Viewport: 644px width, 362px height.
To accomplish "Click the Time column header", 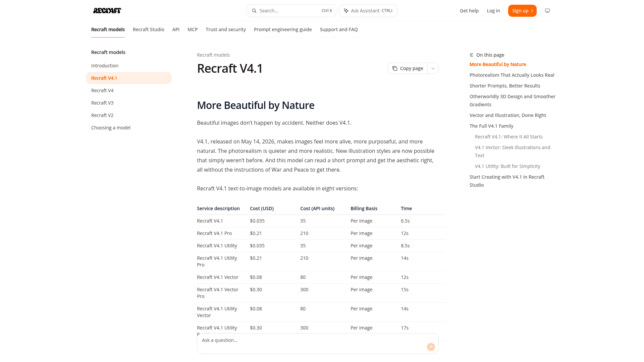I will (406, 208).
